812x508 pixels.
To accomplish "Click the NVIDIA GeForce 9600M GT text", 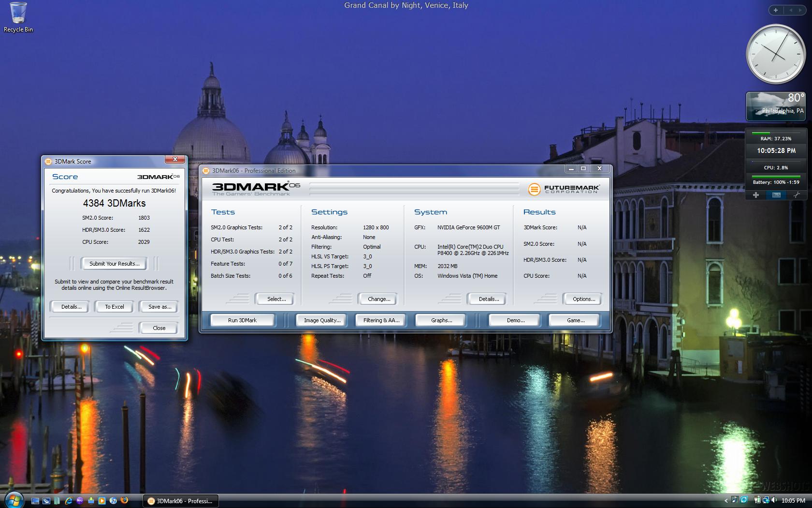I will (468, 227).
